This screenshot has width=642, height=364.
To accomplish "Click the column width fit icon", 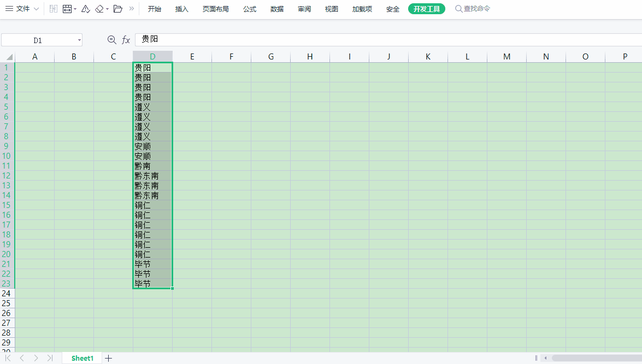I will point(67,9).
